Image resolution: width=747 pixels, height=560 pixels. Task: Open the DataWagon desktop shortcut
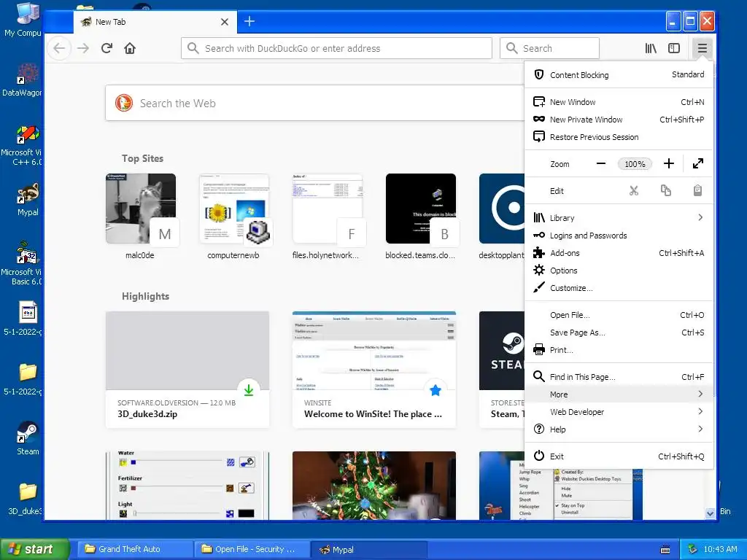coord(22,79)
